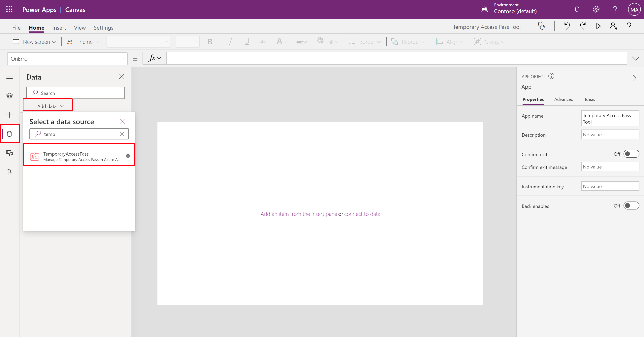
Task: Run the App checker stethoscope icon
Action: pos(541,26)
